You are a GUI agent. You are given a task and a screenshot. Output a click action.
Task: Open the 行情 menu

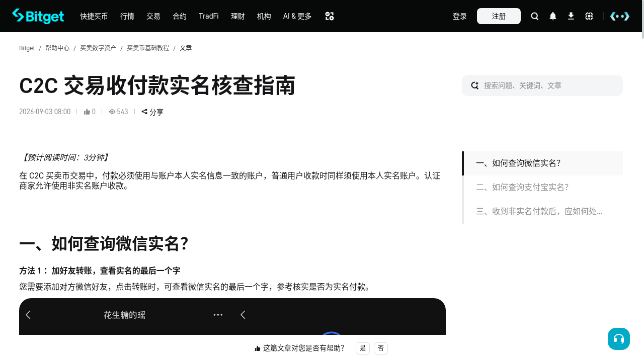pyautogui.click(x=127, y=16)
